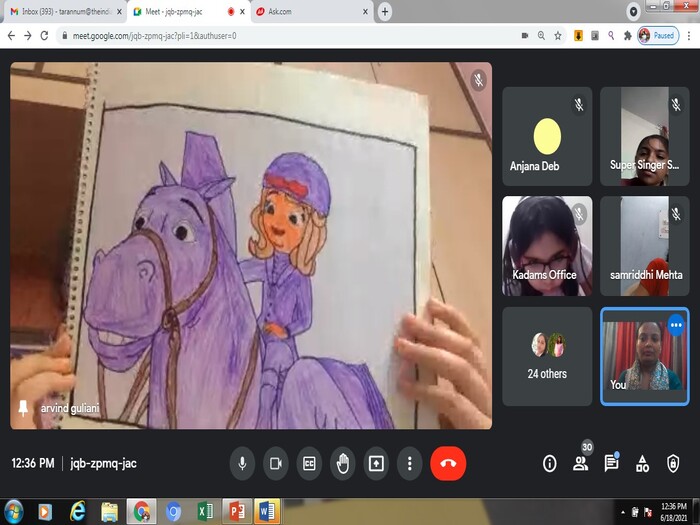This screenshot has height=525, width=700.
Task: Raise hand in the meeting
Action: pyautogui.click(x=343, y=463)
